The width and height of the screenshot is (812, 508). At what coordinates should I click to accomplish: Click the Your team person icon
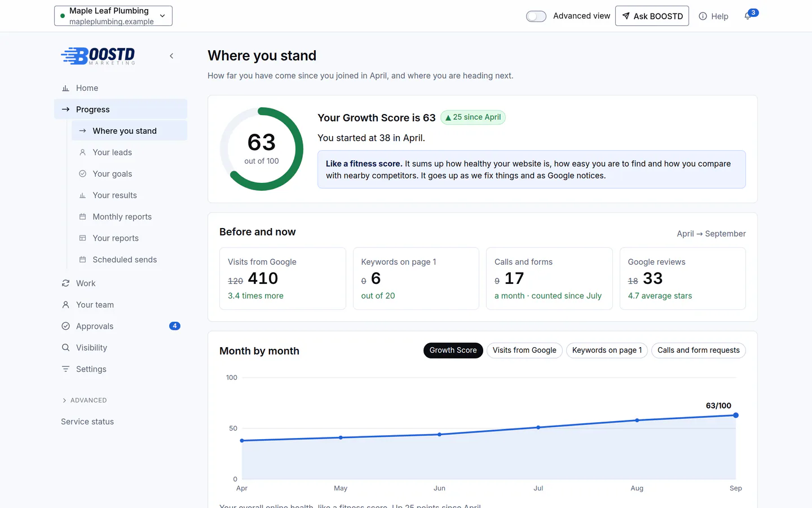pos(65,305)
